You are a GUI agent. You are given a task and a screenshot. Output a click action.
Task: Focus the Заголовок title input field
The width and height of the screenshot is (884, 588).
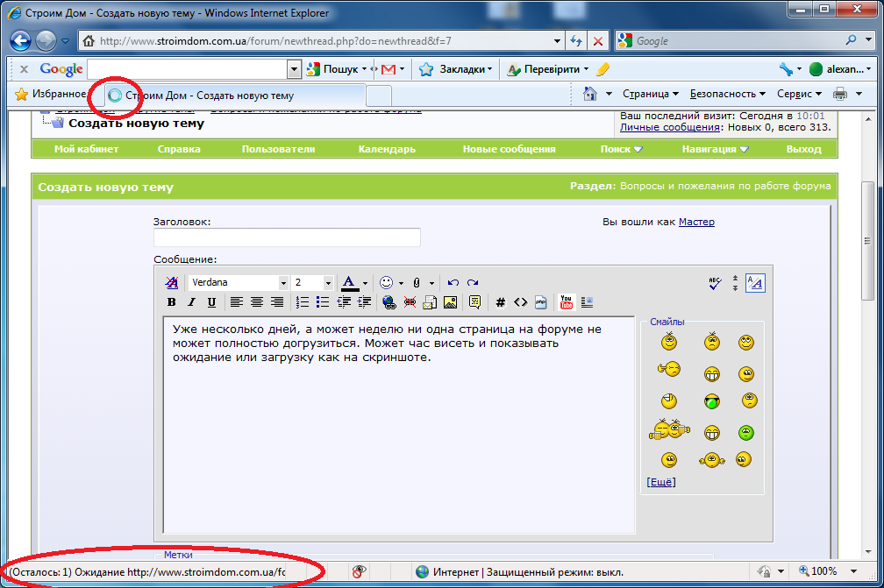click(x=287, y=237)
